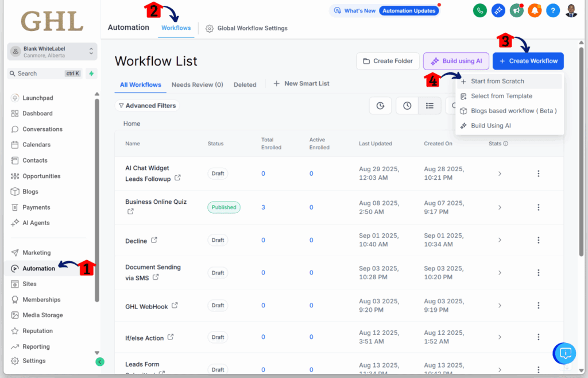Open the Advanced Filters dropdown
588x378 pixels.
(x=147, y=106)
